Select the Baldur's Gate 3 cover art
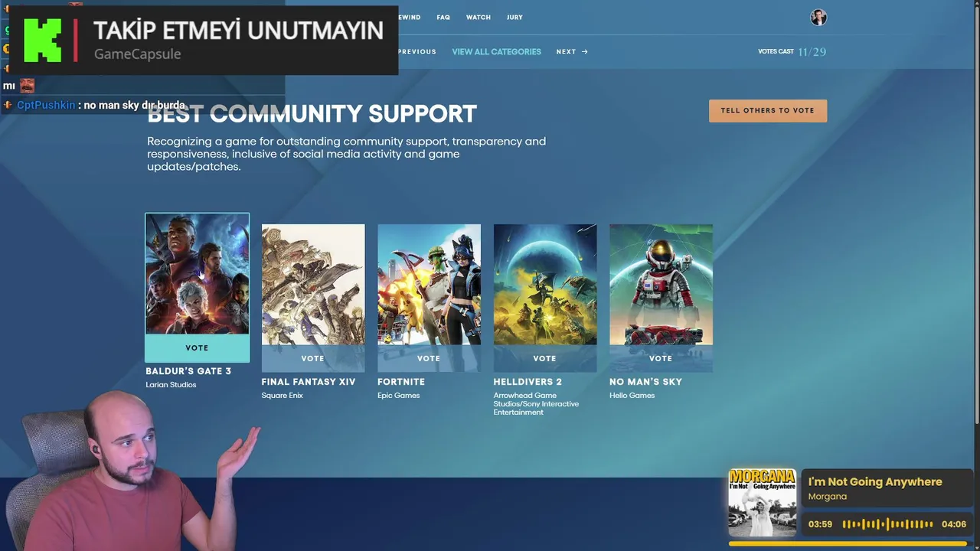 click(x=197, y=274)
